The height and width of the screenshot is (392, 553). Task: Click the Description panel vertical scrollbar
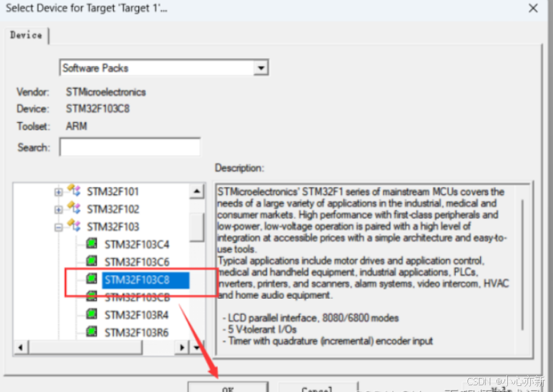523,264
